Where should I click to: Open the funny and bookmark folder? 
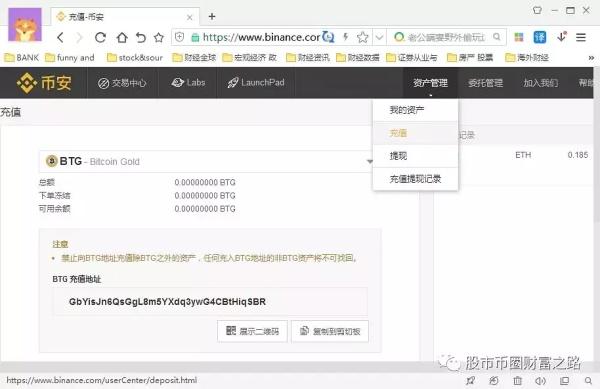pos(70,58)
